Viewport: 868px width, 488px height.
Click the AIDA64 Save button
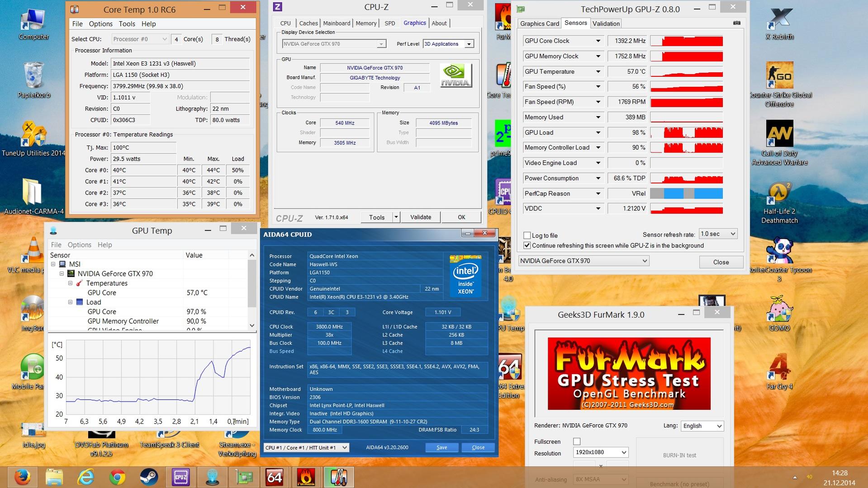(x=441, y=447)
